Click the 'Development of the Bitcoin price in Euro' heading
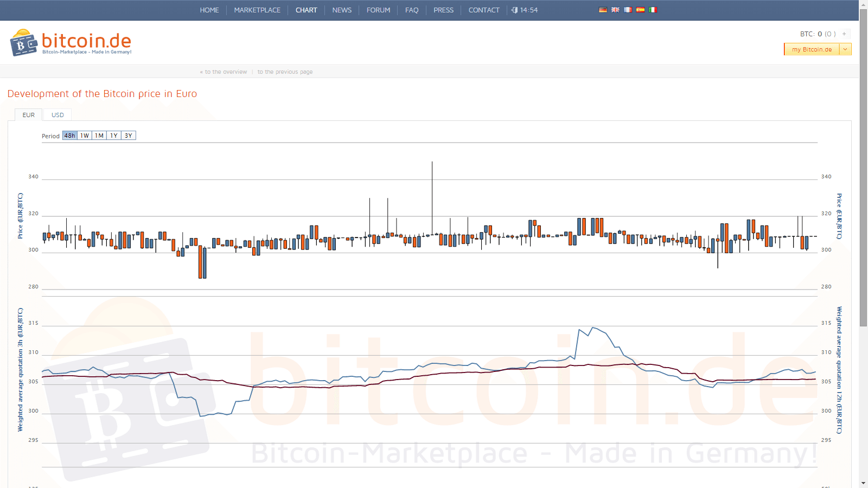This screenshot has width=868, height=488. point(102,94)
